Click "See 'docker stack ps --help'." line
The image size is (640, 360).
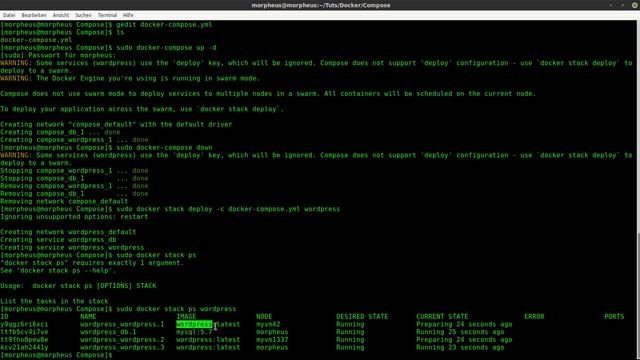click(x=58, y=270)
